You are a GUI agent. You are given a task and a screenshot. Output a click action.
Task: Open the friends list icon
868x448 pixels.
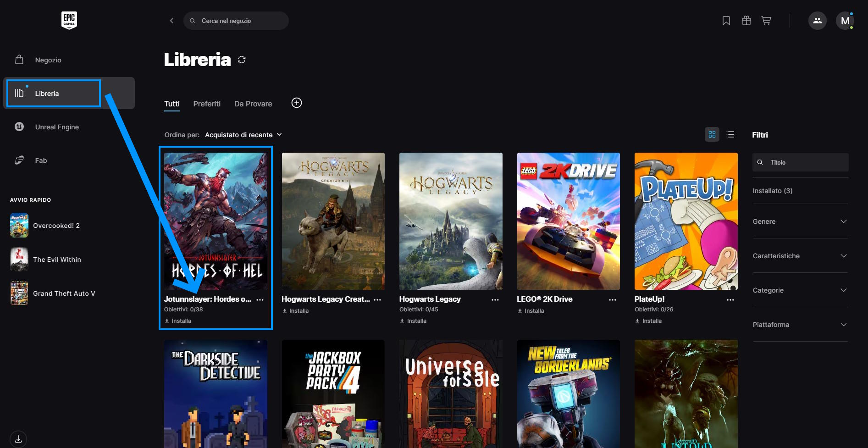tap(817, 21)
